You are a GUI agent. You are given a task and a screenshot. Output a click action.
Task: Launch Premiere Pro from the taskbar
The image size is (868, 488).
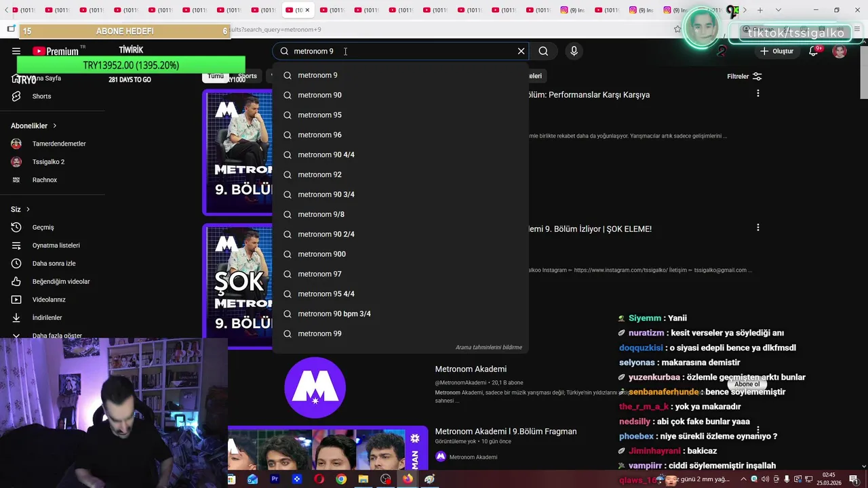[x=275, y=479]
